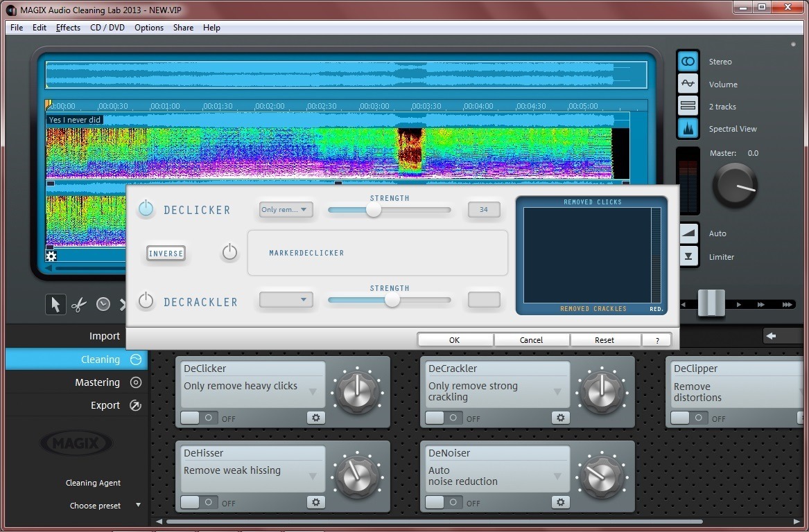Open the DeNoiser settings gear
Image resolution: width=809 pixels, height=532 pixels.
(560, 502)
